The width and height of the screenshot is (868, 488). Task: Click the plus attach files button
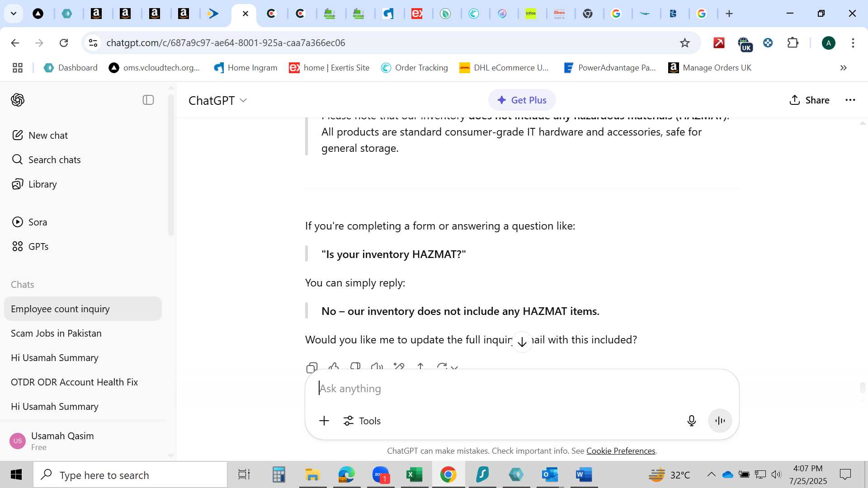[324, 421]
